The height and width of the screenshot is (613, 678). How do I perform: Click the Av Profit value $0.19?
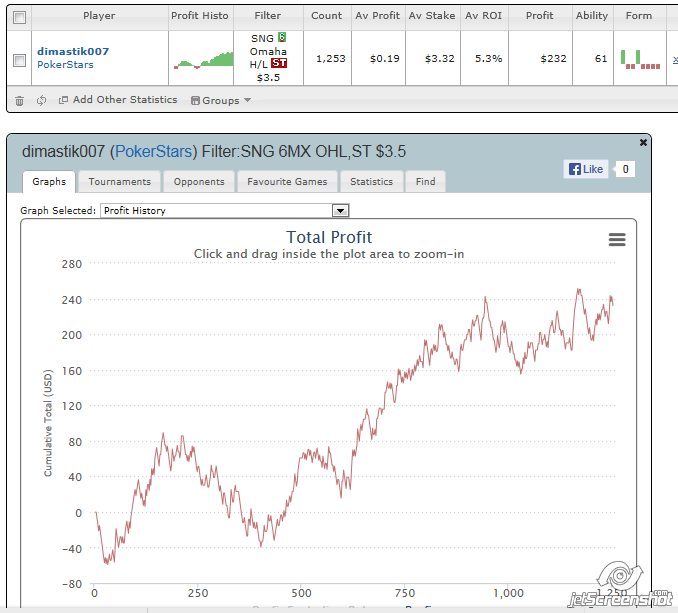[385, 59]
